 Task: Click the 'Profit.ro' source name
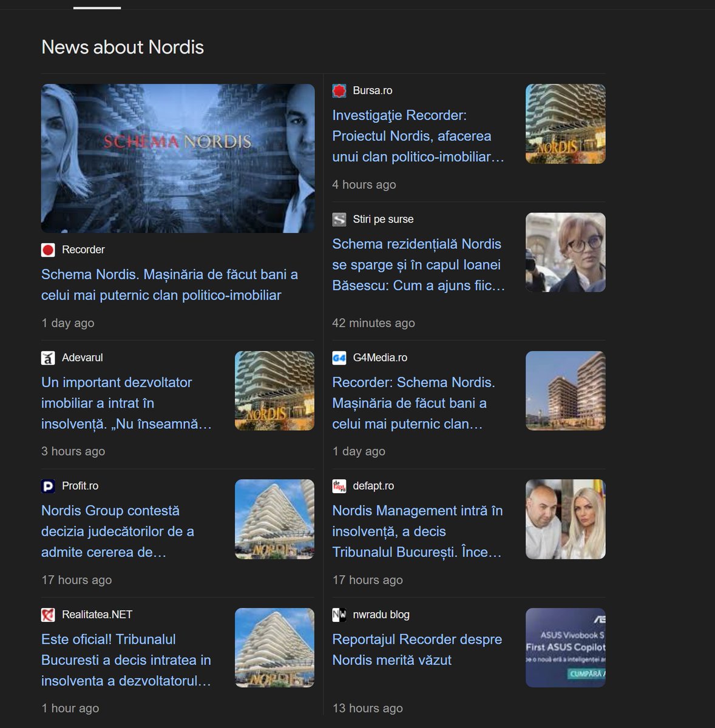point(80,486)
